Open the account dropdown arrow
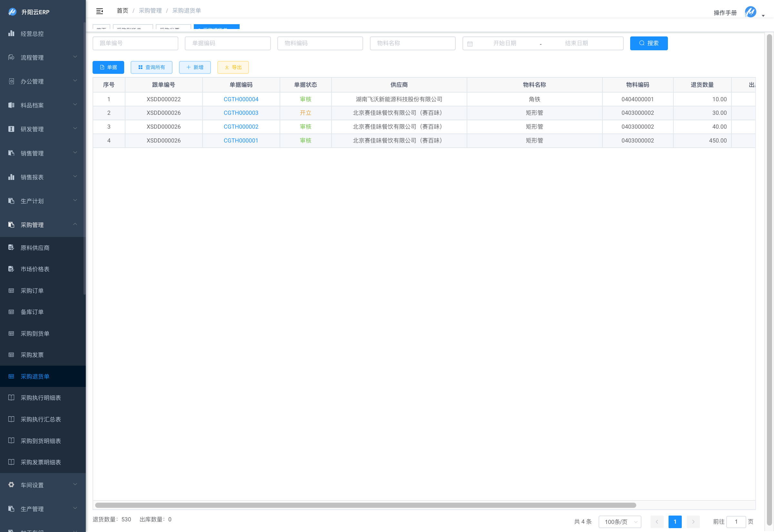This screenshot has height=532, width=774. 763,16
